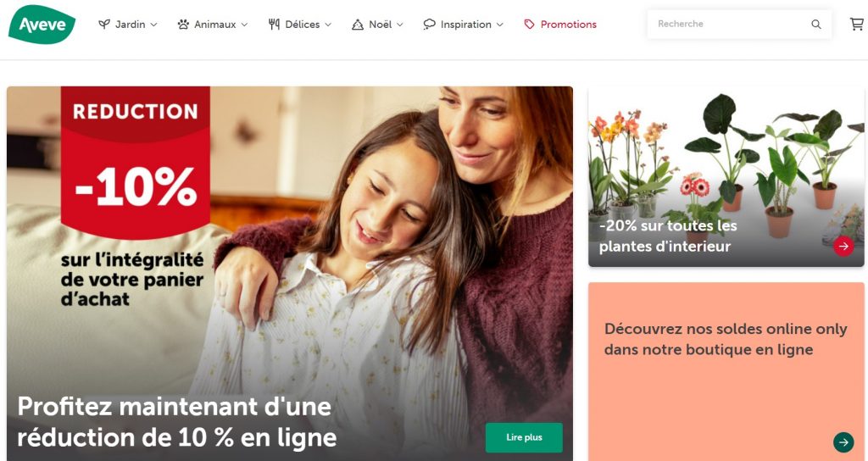
Task: Expand the Délices dropdown chevron
Action: 328,25
